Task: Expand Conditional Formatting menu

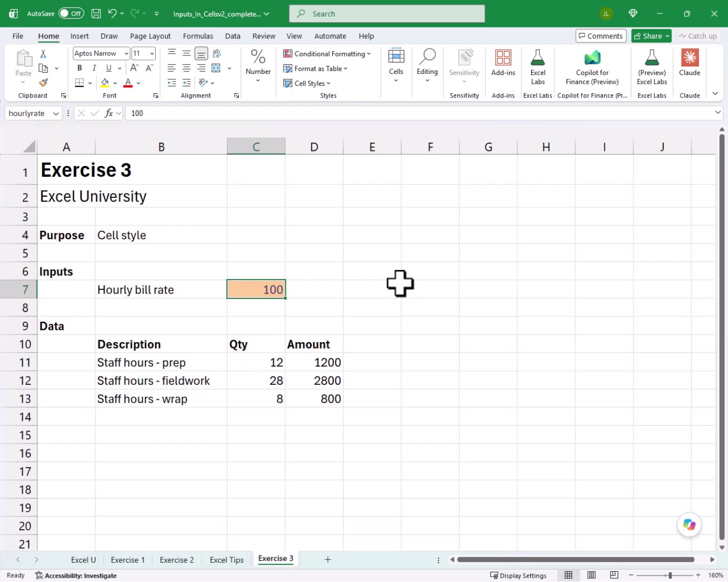Action: click(327, 54)
